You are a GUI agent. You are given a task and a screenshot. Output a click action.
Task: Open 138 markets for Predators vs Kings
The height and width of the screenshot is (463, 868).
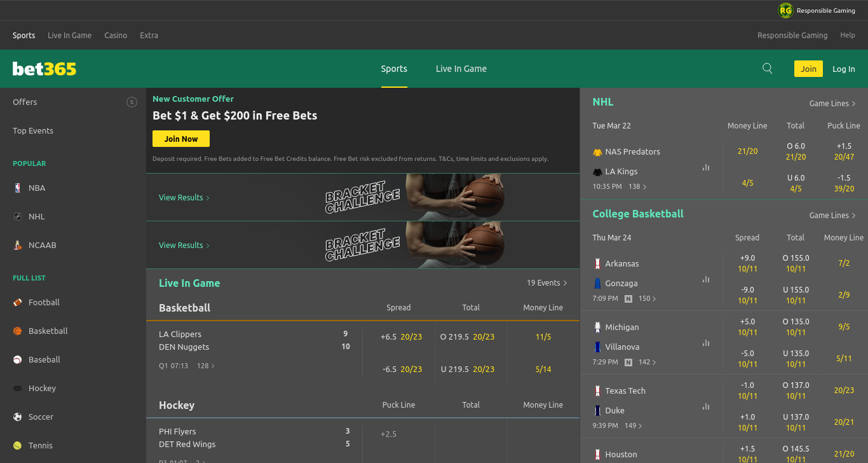click(x=637, y=187)
